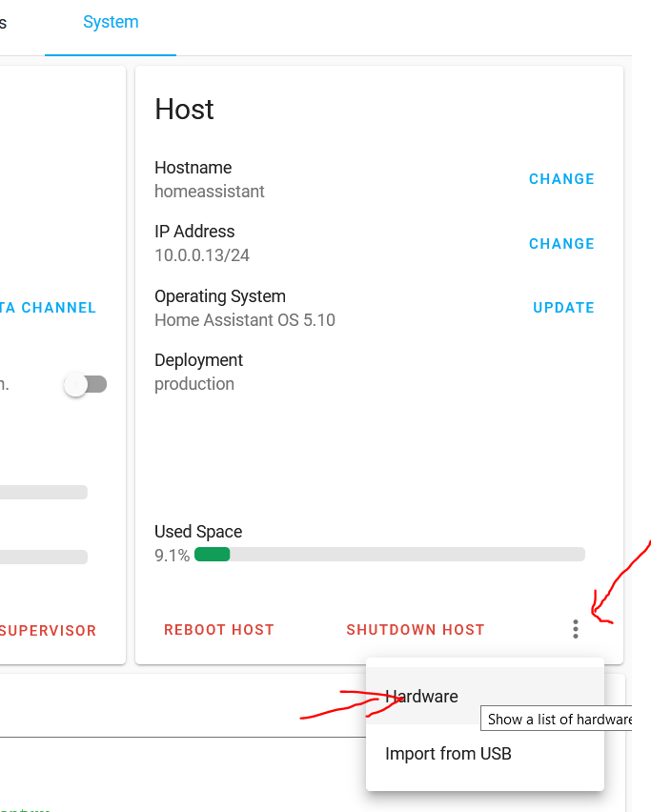This screenshot has height=812, width=651.
Task: Select Hardware from the popup menu
Action: click(x=421, y=697)
